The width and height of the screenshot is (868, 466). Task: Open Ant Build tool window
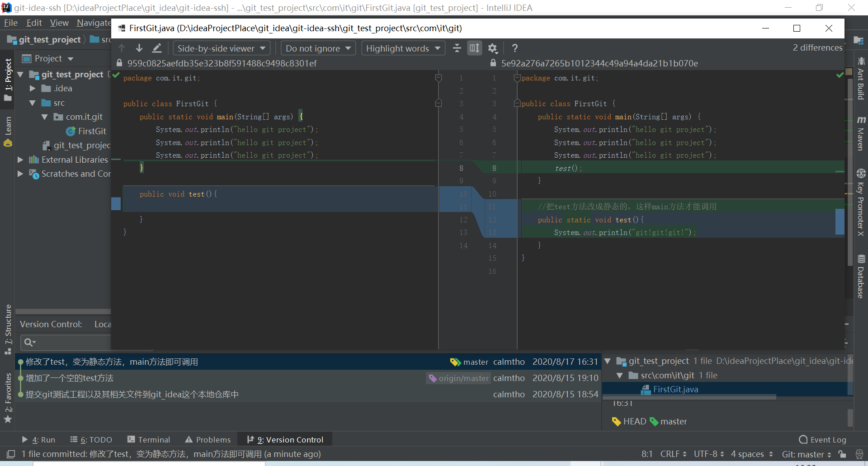tap(861, 78)
